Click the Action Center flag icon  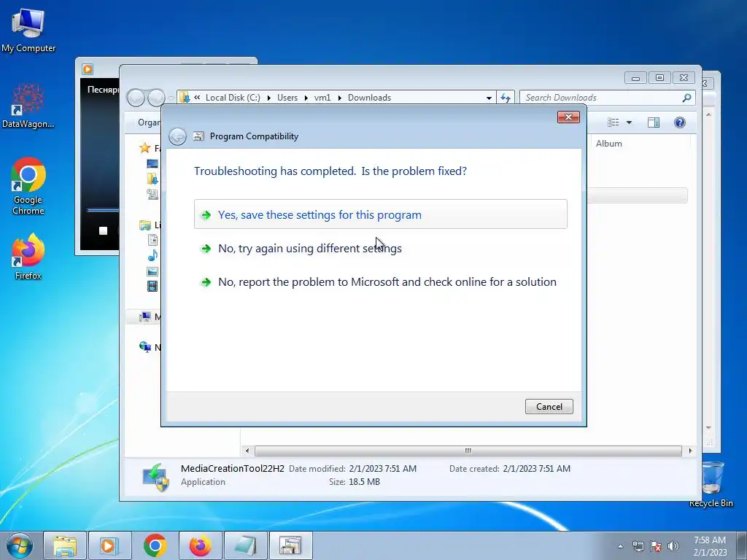[656, 546]
